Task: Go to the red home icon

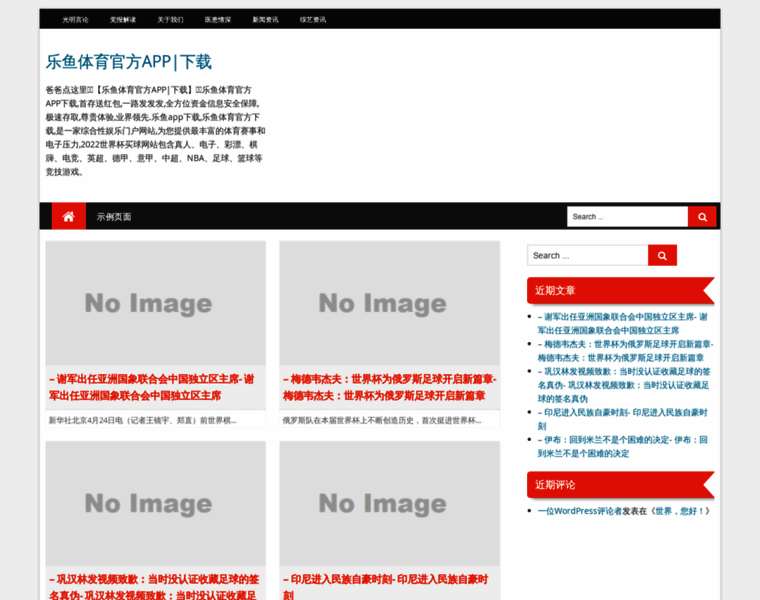Action: tap(69, 216)
